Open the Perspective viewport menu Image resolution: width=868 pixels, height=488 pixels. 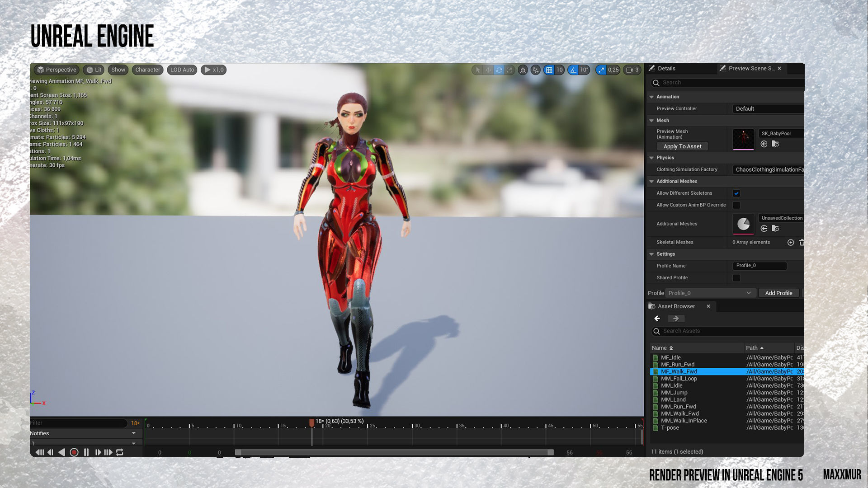coord(57,70)
